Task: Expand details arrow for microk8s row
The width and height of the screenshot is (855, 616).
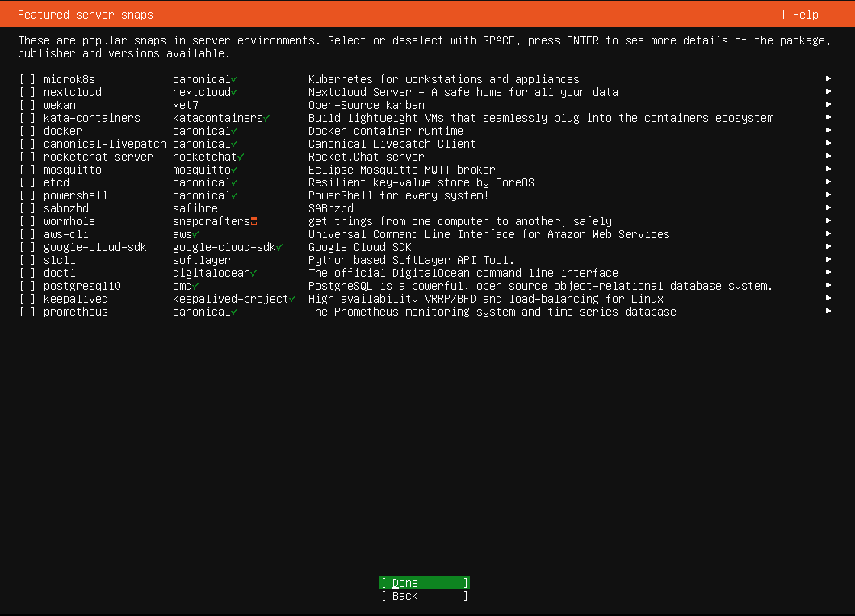Action: (x=828, y=78)
